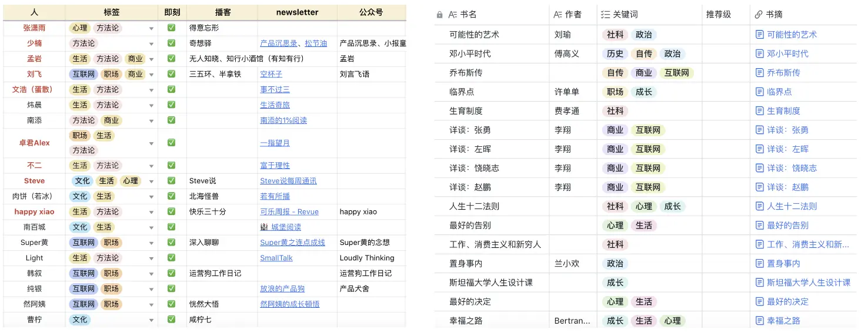This screenshot has width=868, height=336.
Task: Click page icon beside 幸福之路 excerpt
Action: point(759,321)
